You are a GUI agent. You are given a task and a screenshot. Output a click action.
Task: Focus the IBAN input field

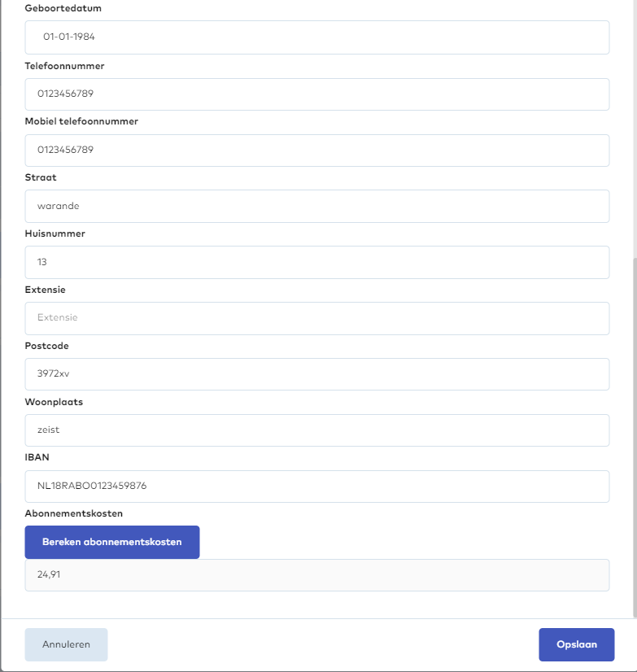[x=316, y=487]
